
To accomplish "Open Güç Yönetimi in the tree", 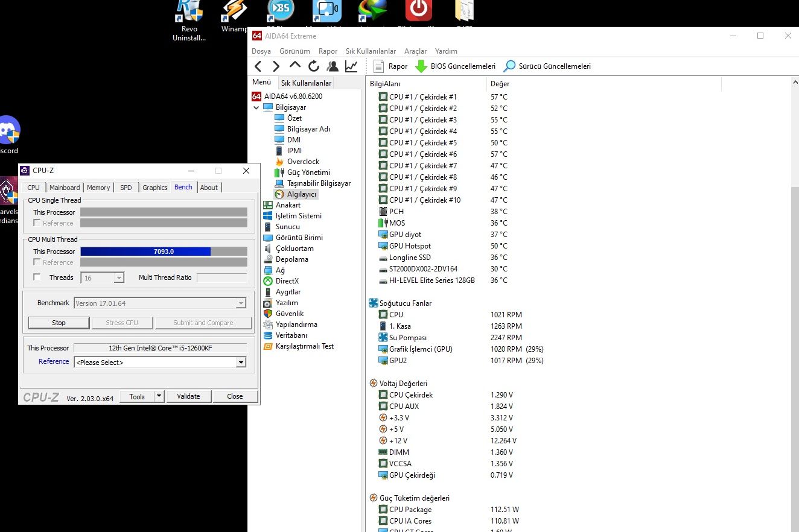I will 302,173.
